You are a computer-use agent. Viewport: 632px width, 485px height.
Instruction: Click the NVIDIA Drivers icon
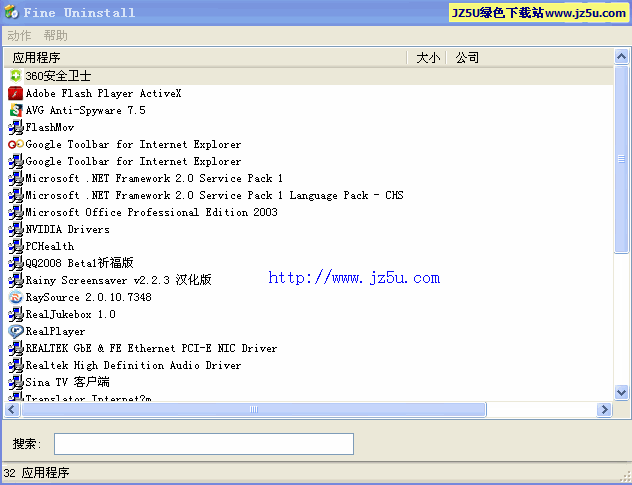15,229
